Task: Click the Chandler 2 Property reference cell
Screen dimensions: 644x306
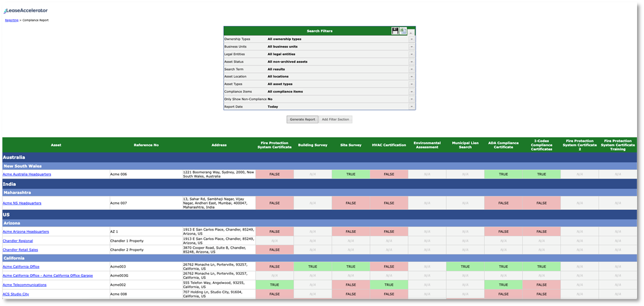Action: (146, 250)
